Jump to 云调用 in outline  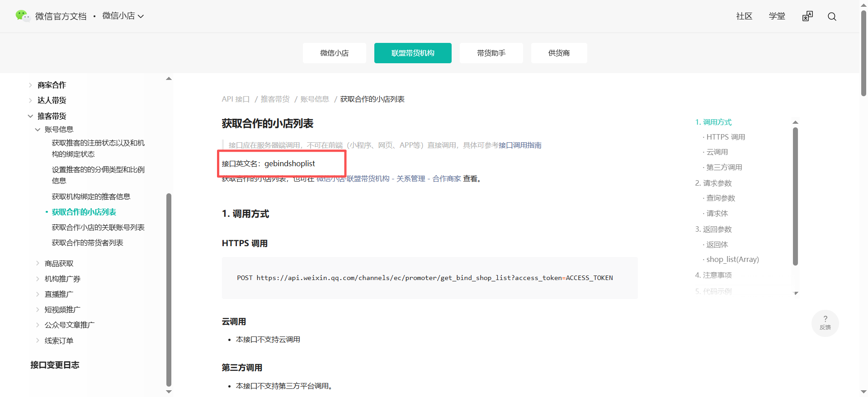tap(717, 152)
